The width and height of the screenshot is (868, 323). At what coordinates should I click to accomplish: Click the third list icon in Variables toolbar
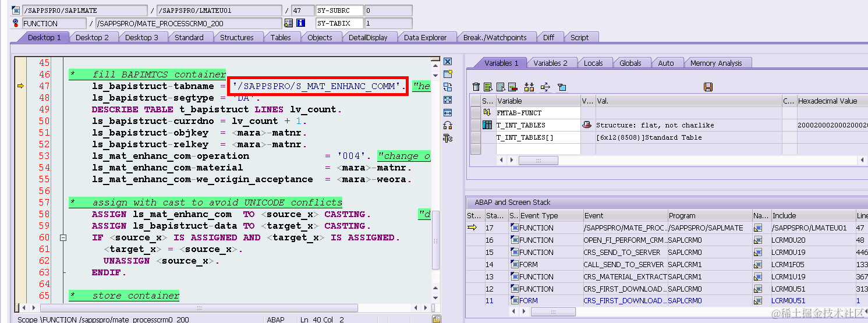(501, 87)
